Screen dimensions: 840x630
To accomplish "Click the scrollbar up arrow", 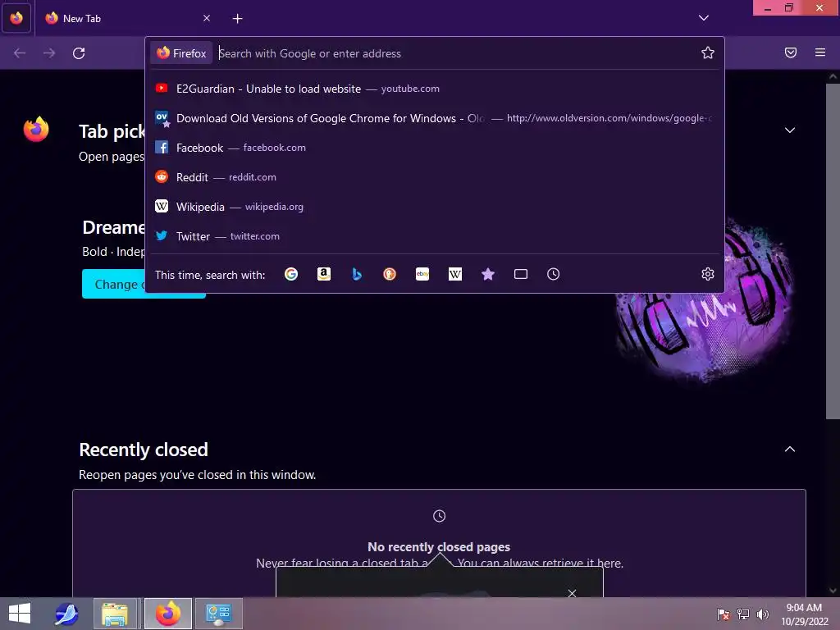I will (833, 76).
